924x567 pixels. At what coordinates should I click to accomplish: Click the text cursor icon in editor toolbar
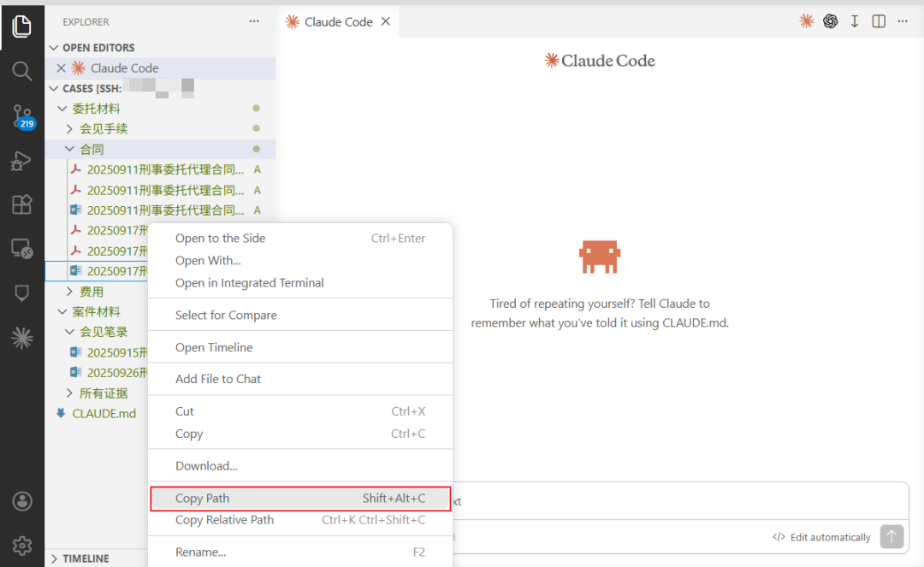(x=855, y=21)
